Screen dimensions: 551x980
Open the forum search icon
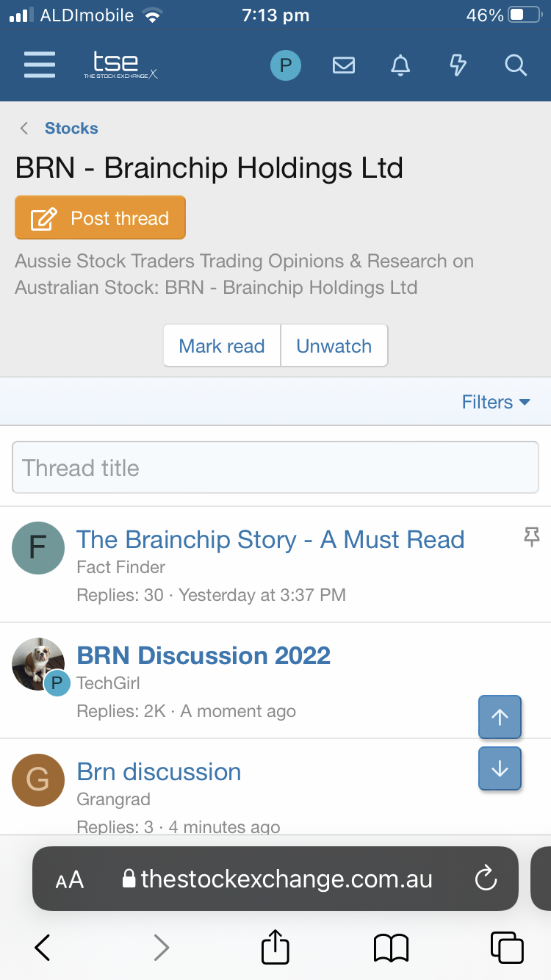coord(516,66)
